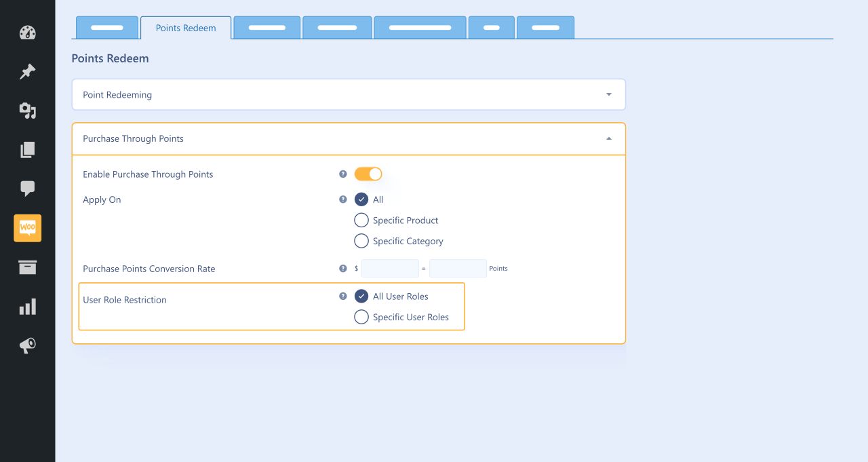Open Analytics with the bar chart icon
The width and height of the screenshot is (868, 462).
pos(27,306)
